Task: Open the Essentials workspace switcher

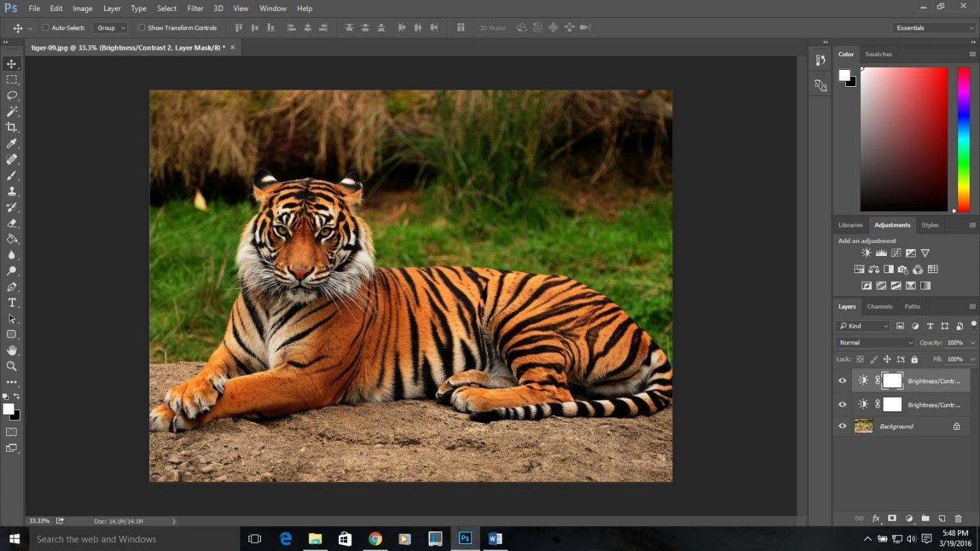Action: click(934, 27)
